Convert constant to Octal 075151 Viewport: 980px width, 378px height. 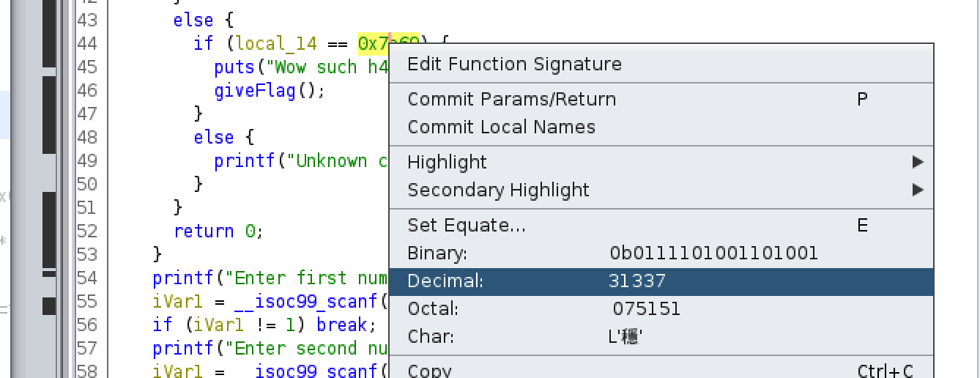click(661, 309)
